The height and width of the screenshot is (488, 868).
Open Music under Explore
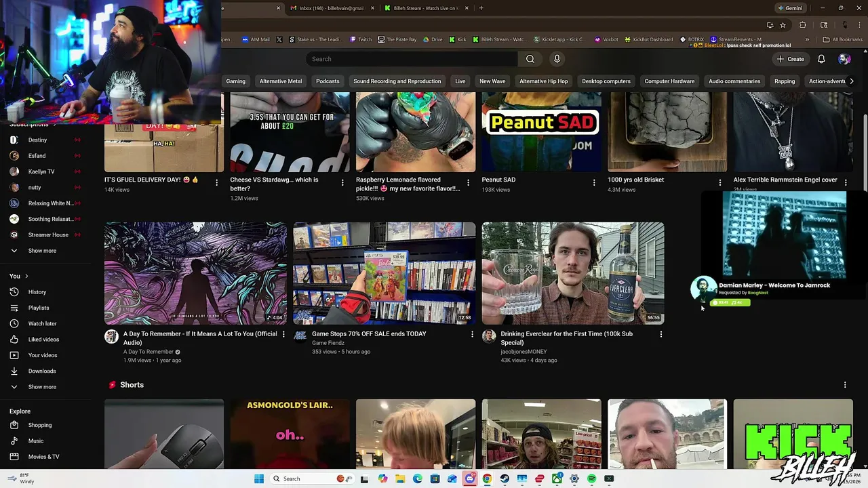pyautogui.click(x=45, y=441)
